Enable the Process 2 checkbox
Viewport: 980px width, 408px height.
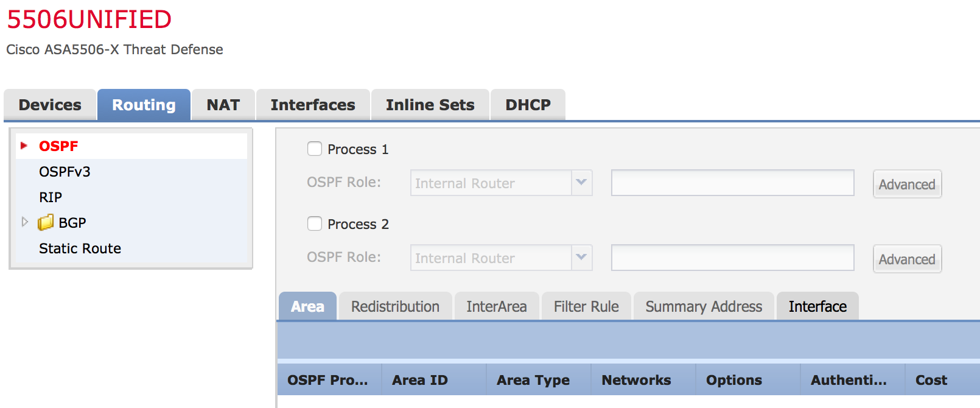point(315,223)
